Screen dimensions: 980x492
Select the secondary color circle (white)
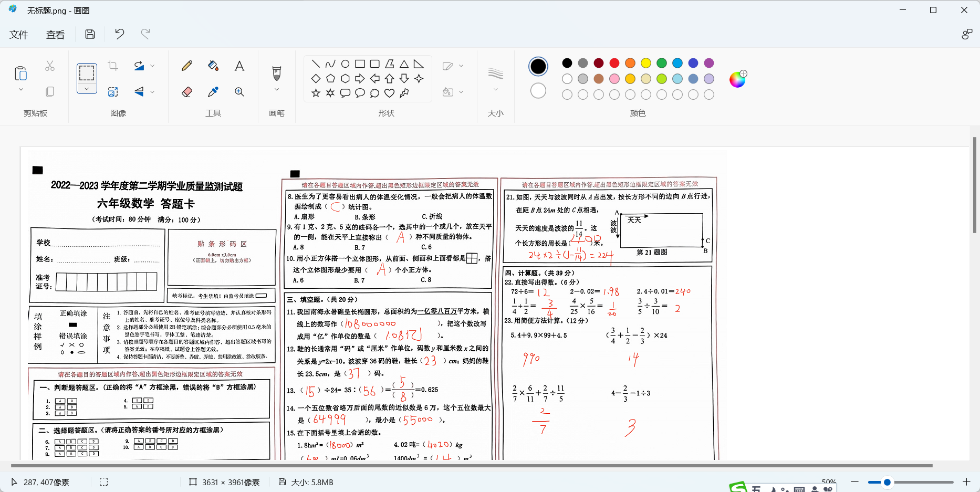click(538, 91)
